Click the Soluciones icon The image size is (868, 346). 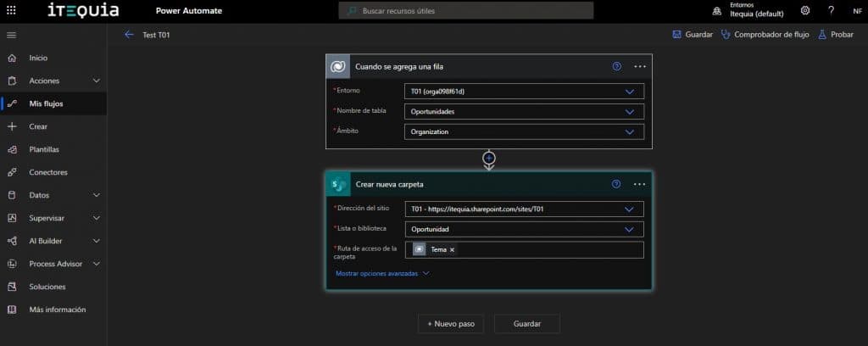(12, 287)
